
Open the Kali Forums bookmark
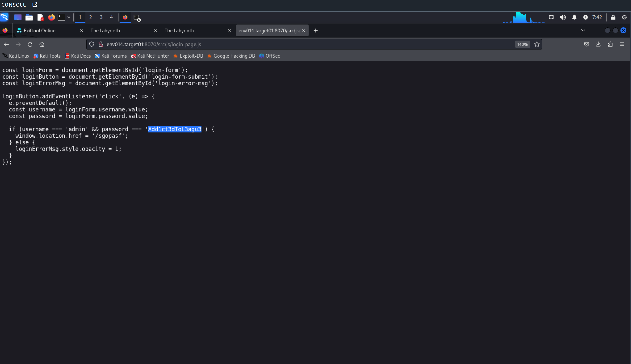111,56
